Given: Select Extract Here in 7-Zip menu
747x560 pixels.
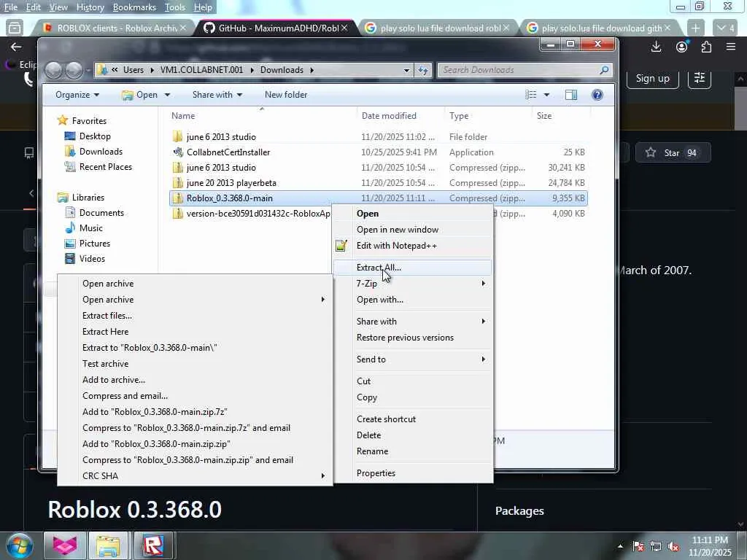Looking at the screenshot, I should coord(196,332).
